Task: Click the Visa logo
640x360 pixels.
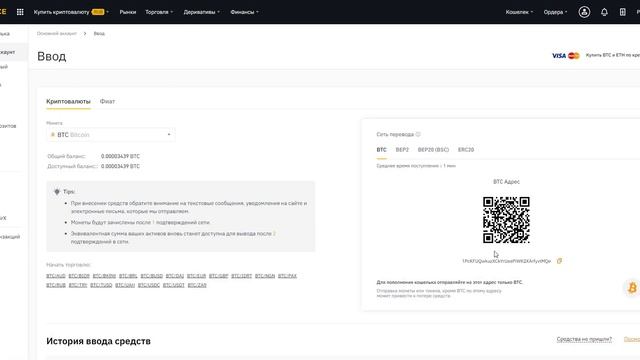Action: coord(559,56)
